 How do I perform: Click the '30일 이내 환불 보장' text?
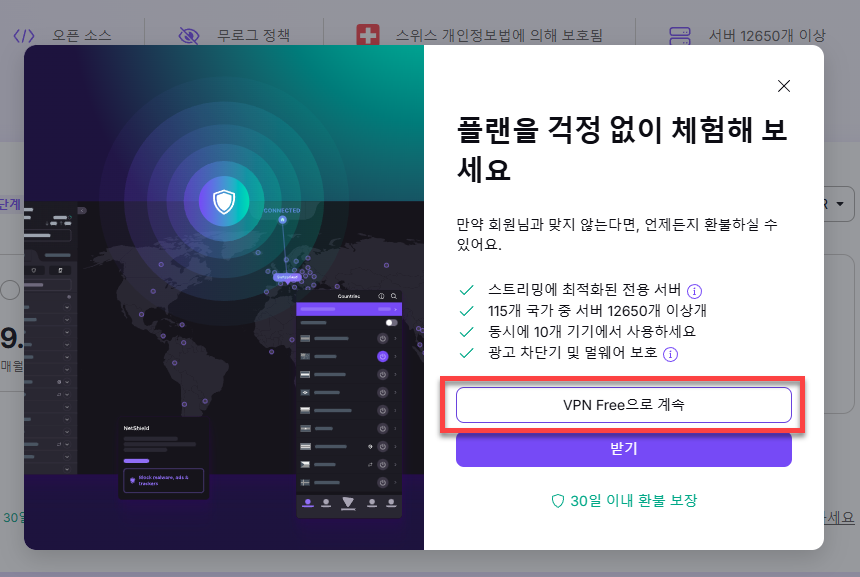(633, 501)
